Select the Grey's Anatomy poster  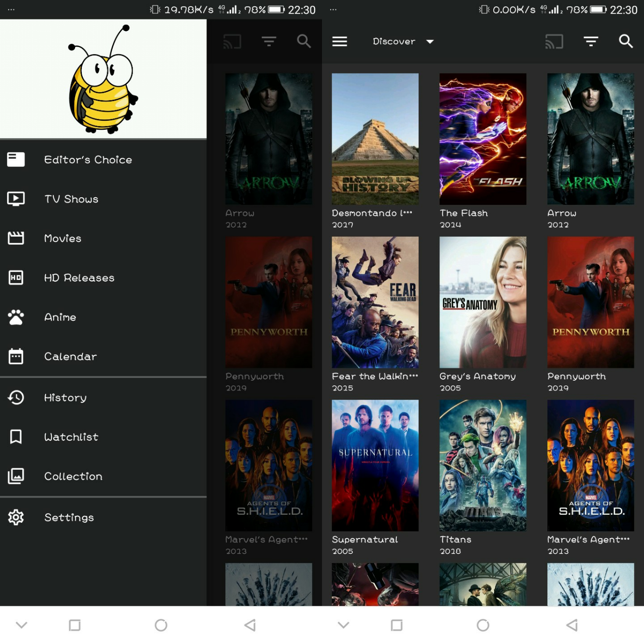[483, 302]
